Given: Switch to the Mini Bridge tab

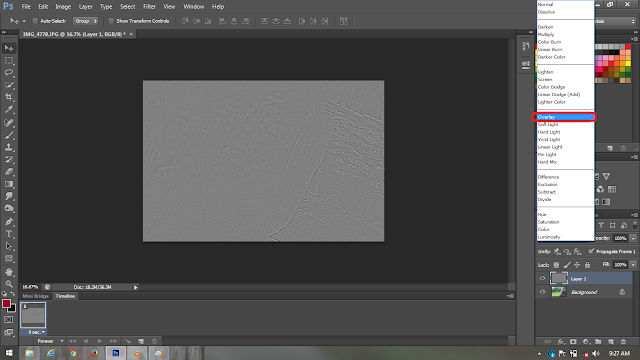Looking at the screenshot, I should pyautogui.click(x=36, y=296).
